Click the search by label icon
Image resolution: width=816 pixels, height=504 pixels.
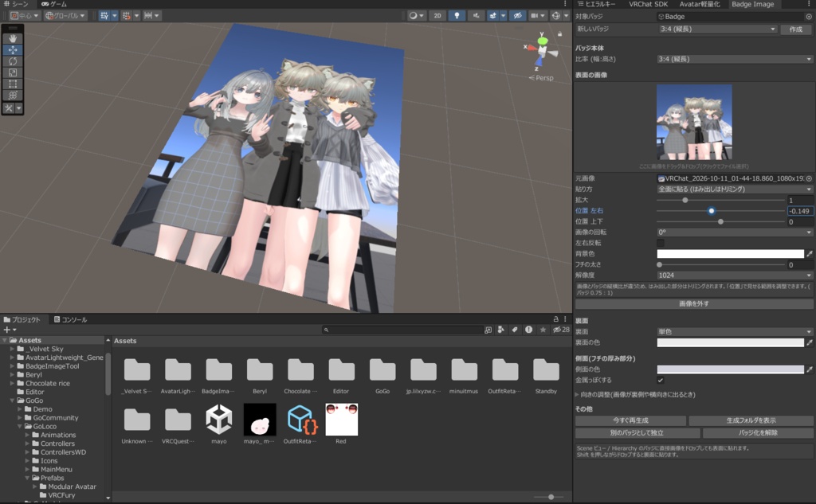click(x=515, y=330)
